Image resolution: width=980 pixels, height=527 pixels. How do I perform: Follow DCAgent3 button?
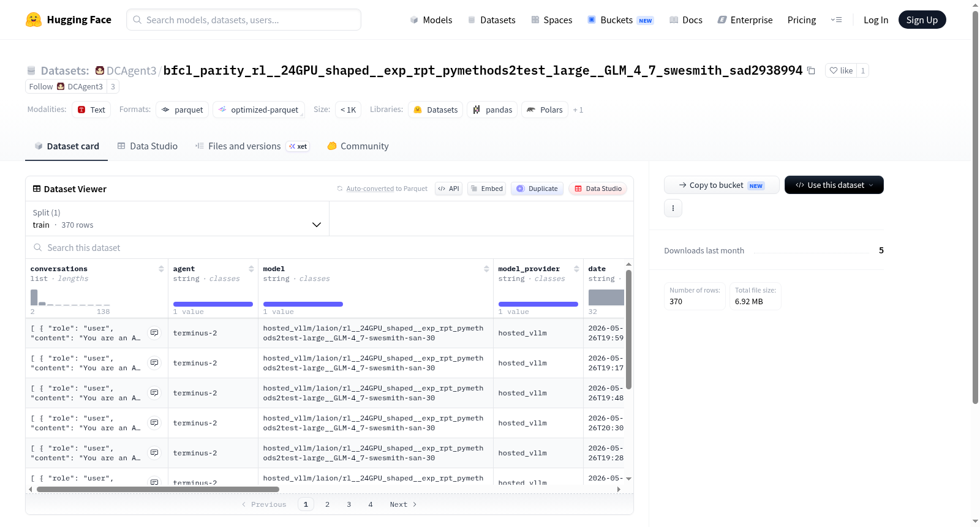click(66, 86)
